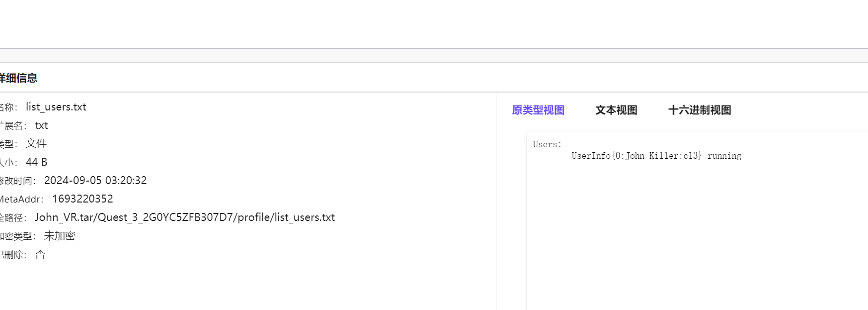The height and width of the screenshot is (310, 868).
Task: Click the MetaAddr value 1693220352
Action: (82, 199)
